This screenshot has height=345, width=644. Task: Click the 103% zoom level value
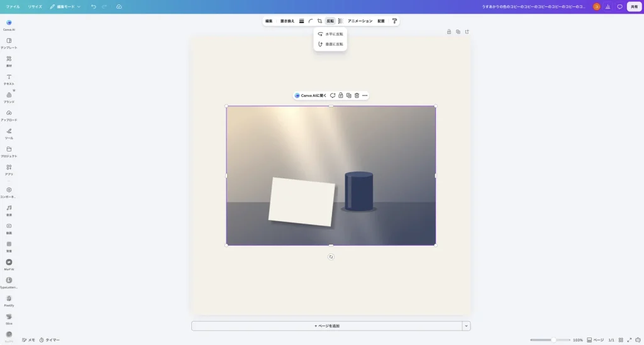click(578, 340)
